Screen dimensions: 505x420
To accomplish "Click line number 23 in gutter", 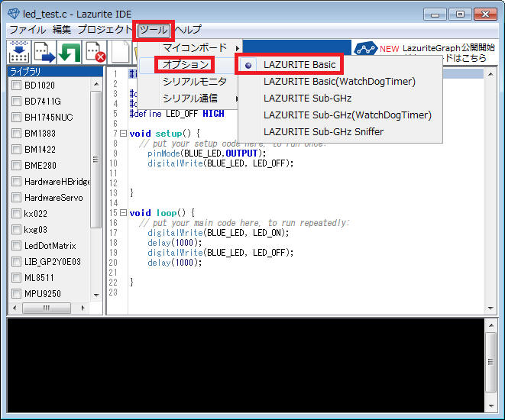I will coord(113,292).
